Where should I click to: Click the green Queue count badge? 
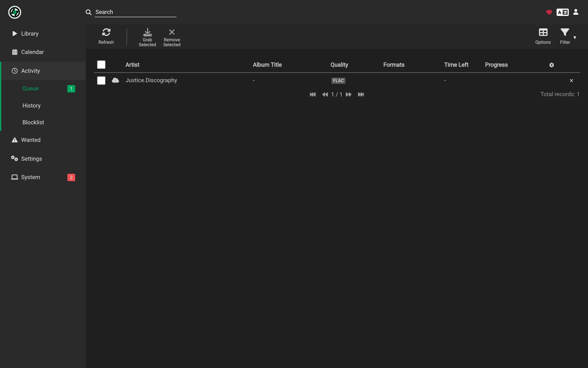click(x=71, y=89)
